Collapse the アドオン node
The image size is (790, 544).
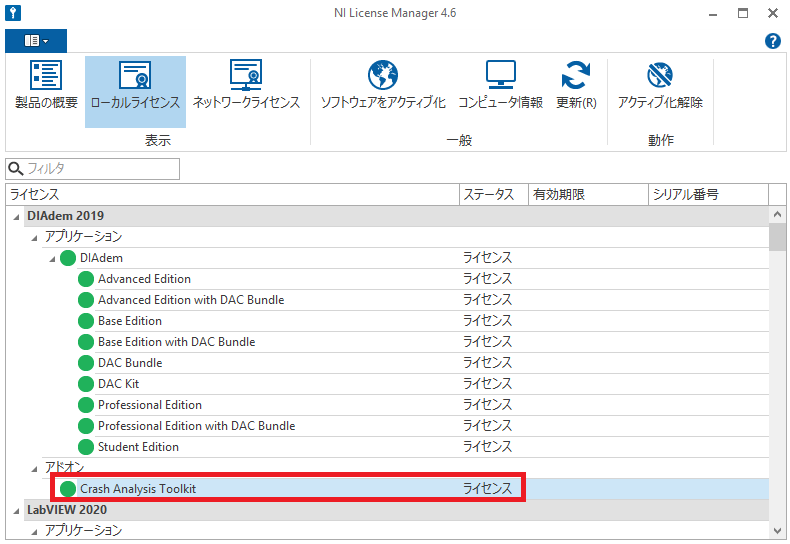pyautogui.click(x=34, y=468)
